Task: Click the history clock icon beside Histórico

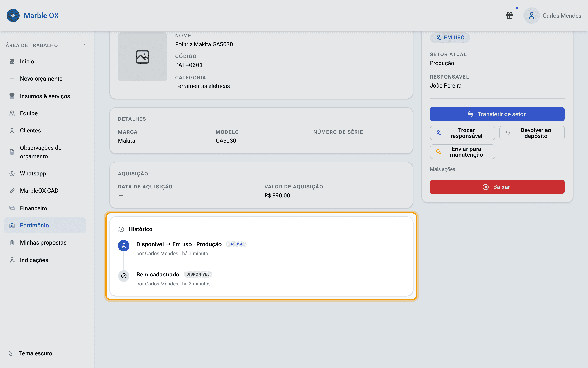Action: pyautogui.click(x=121, y=229)
